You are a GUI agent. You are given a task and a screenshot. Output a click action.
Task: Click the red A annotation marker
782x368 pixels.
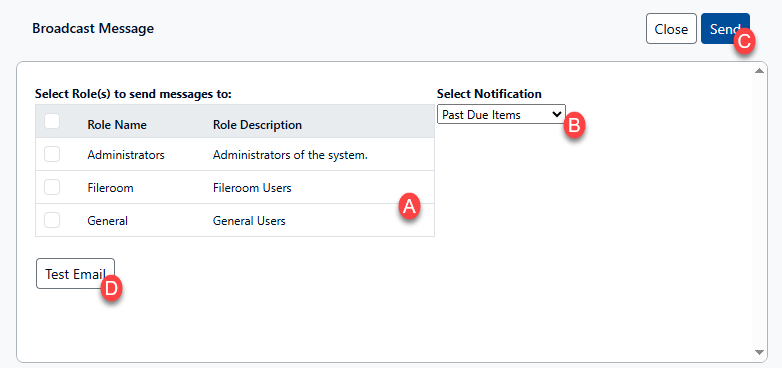coord(409,206)
